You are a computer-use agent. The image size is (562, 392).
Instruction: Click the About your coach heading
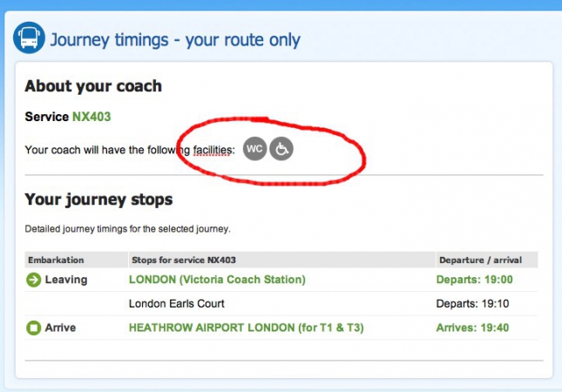pyautogui.click(x=93, y=86)
